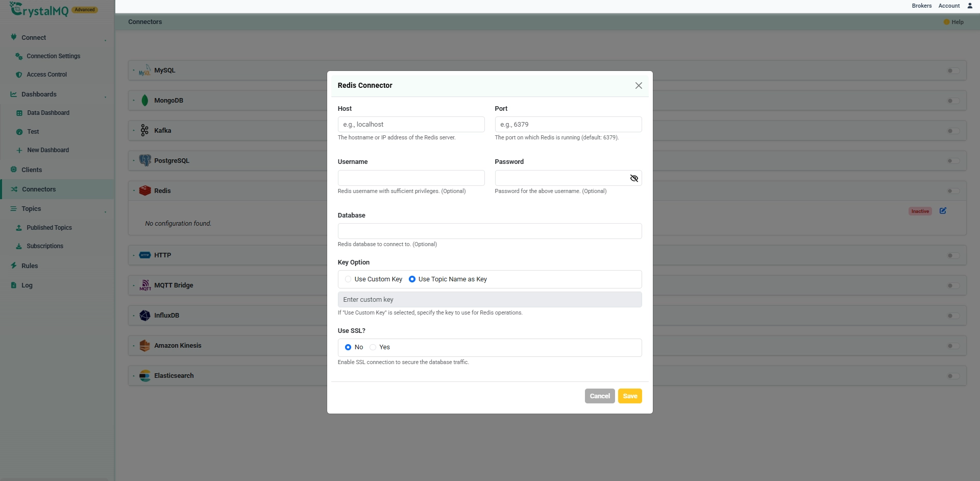
Task: Expand the InfluxDB connector row
Action: pos(134,316)
